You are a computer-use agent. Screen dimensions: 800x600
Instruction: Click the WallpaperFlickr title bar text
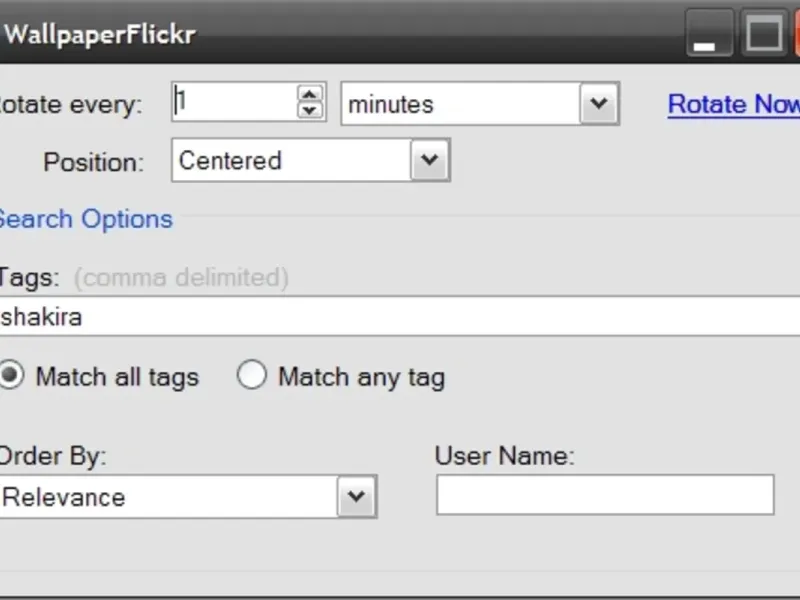pos(98,34)
